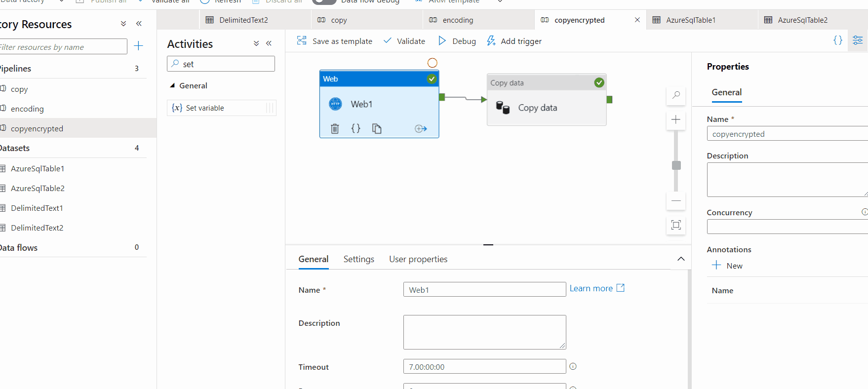Switch to AzureSqlTable1 tab

tap(702, 20)
